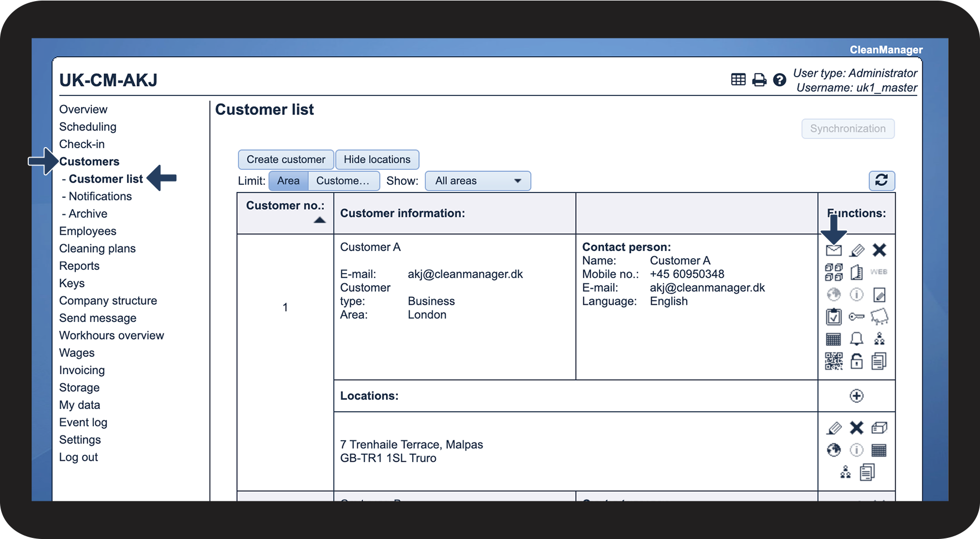Click the table grid icon in header
The image size is (980, 539).
pyautogui.click(x=738, y=80)
